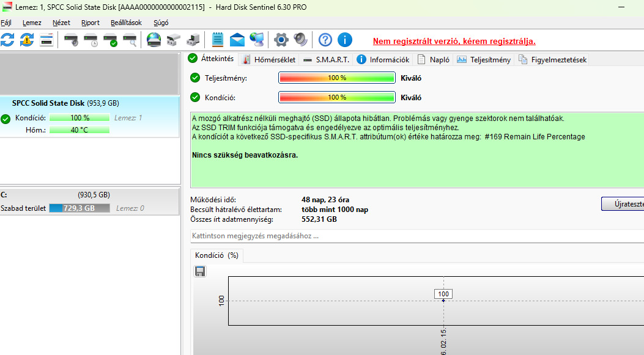
Task: Click the 'Nincs szükség beavatkozásra.' text
Action: point(245,155)
